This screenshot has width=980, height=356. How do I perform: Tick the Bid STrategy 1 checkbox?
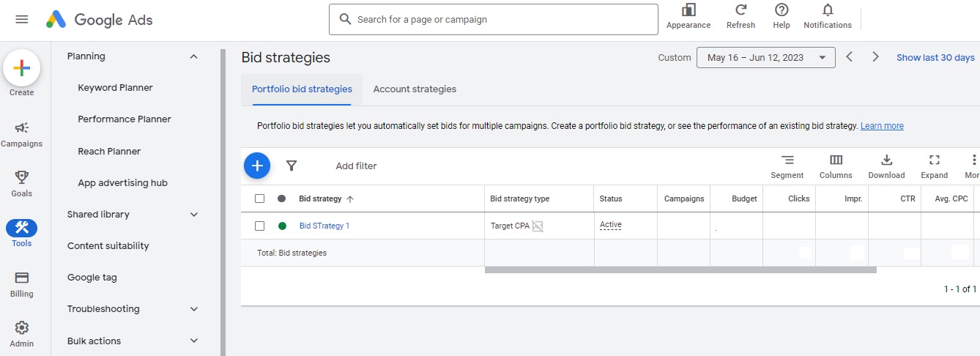pyautogui.click(x=259, y=226)
